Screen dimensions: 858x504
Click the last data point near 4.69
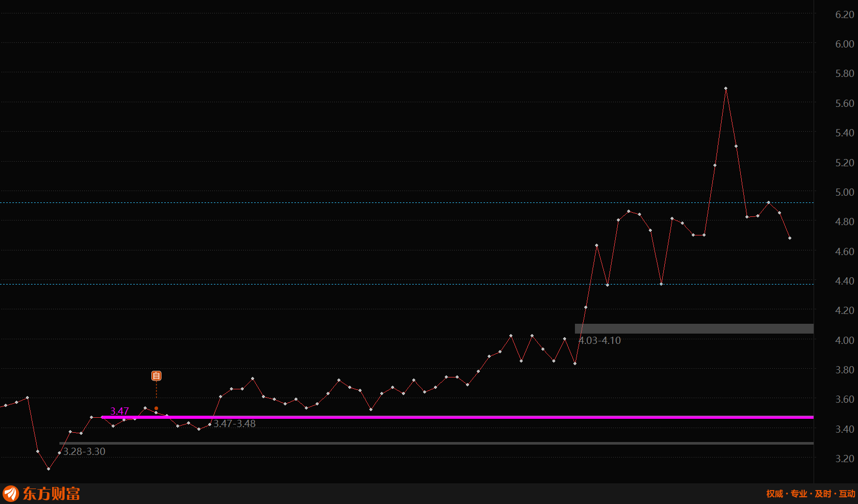click(x=790, y=238)
